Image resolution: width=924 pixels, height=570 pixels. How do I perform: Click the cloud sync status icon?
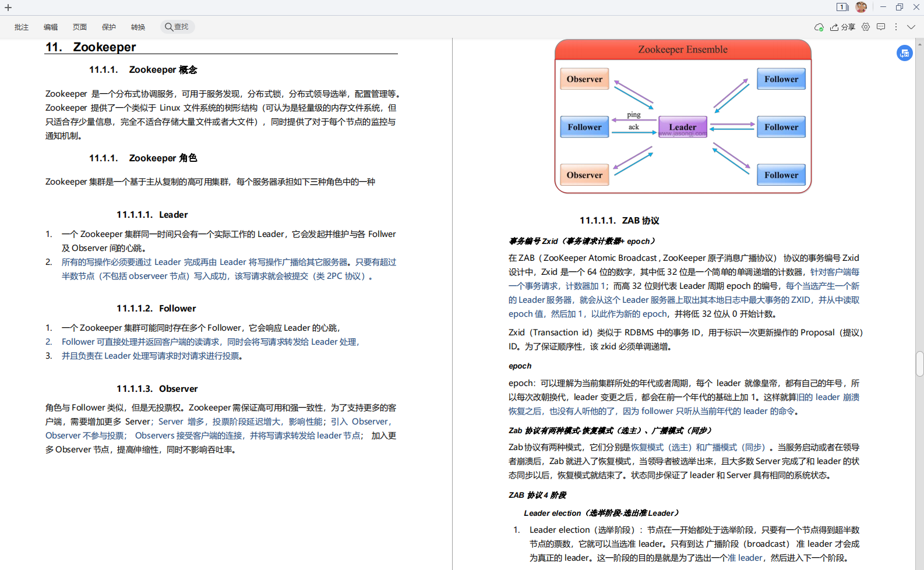pyautogui.click(x=819, y=27)
